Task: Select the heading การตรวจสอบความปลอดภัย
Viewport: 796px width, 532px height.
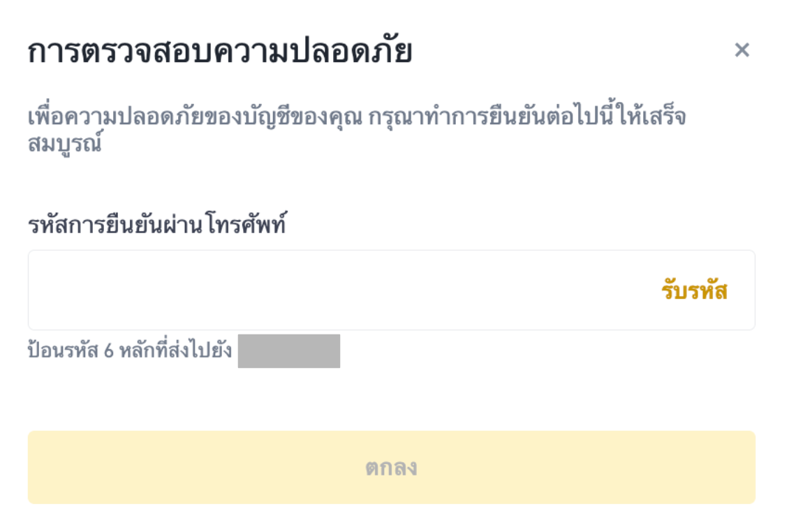Action: pos(220,52)
